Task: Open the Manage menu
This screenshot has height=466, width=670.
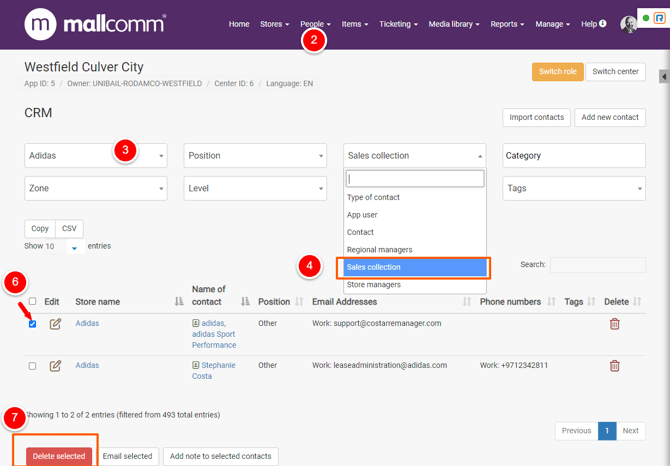Action: (x=552, y=24)
